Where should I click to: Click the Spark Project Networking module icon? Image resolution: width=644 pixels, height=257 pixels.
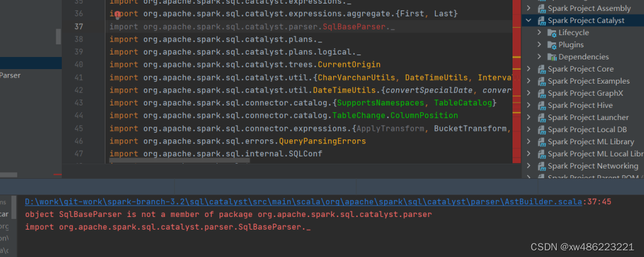[541, 166]
